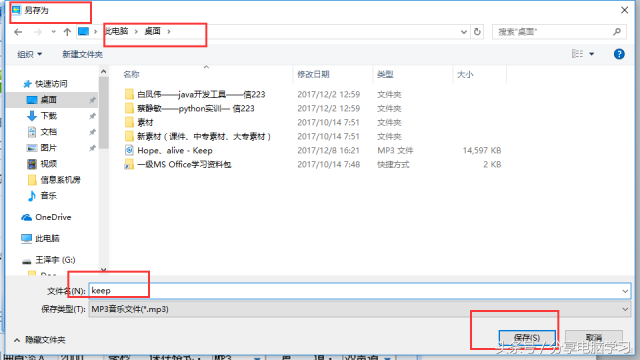Open file name history dropdown arrow
The width and height of the screenshot is (640, 360).
pos(625,291)
